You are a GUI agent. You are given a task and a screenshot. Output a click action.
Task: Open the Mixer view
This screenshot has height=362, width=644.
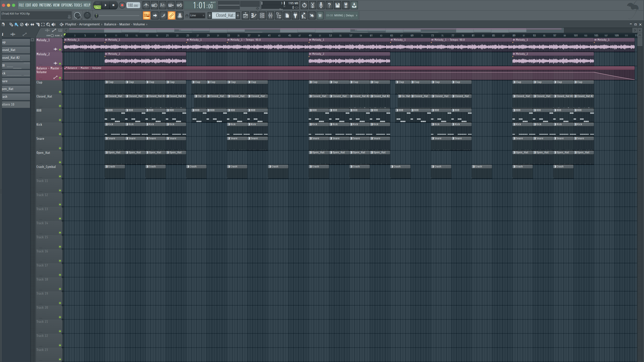(x=270, y=16)
